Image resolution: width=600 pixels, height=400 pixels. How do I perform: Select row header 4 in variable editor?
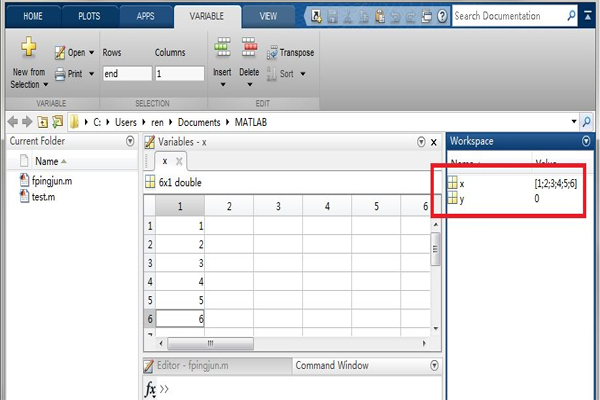(x=150, y=282)
